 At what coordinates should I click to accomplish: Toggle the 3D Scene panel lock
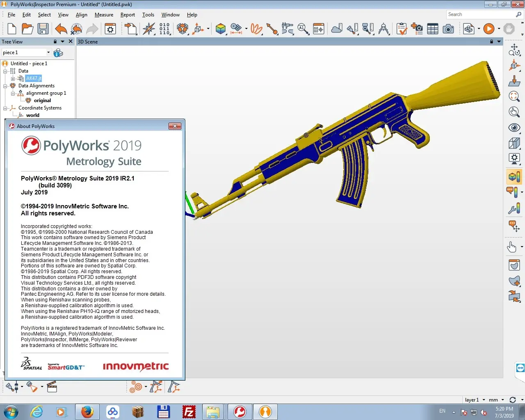point(491,41)
